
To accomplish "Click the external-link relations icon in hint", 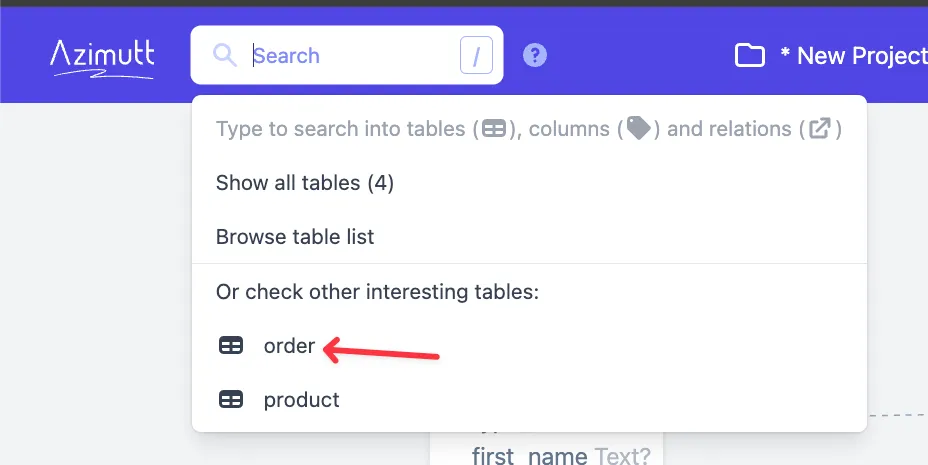I will [820, 128].
